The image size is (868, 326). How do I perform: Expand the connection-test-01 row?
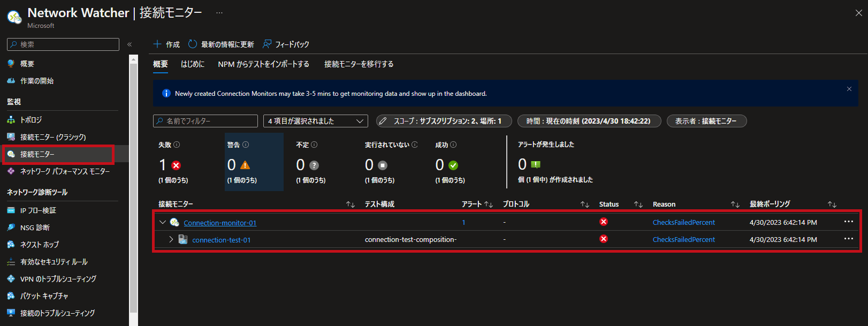pyautogui.click(x=171, y=239)
